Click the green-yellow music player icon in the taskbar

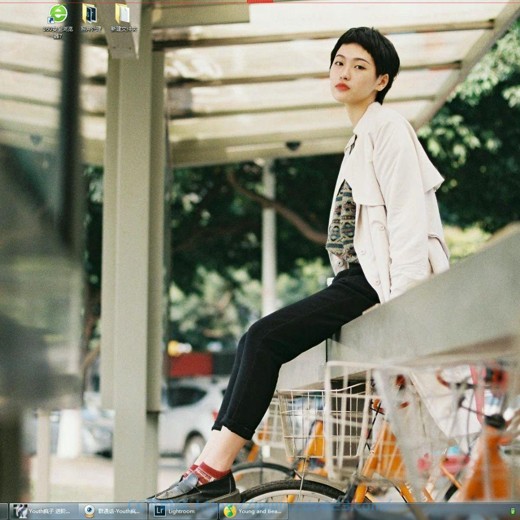pos(230,511)
